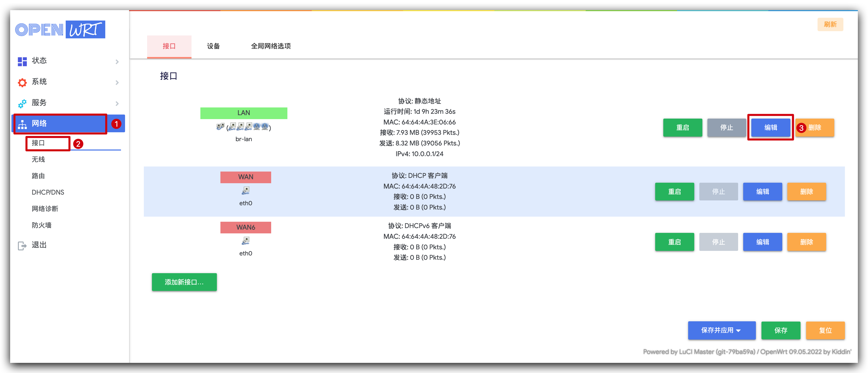Image resolution: width=868 pixels, height=373 pixels.
Task: Open the 路由 submenu item
Action: coord(38,176)
